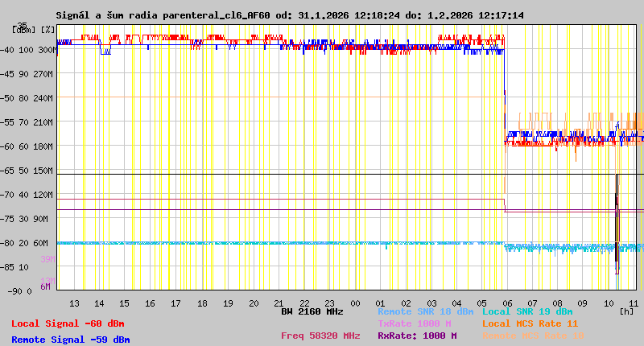Click the [dBm] [%] axis unit header
The image size is (644, 346).
[x=34, y=29]
